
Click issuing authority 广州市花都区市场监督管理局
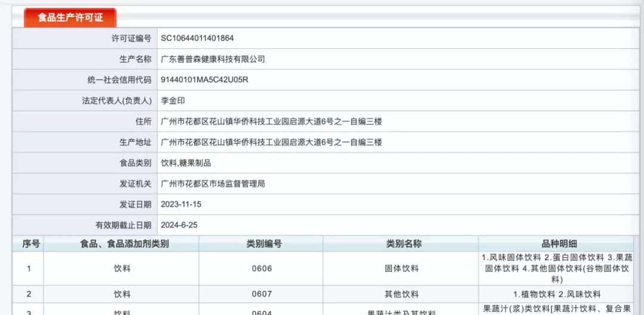213,184
